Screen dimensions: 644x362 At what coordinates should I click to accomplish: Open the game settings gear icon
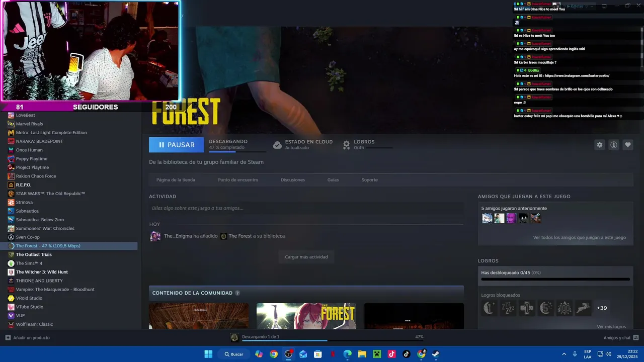click(x=599, y=145)
